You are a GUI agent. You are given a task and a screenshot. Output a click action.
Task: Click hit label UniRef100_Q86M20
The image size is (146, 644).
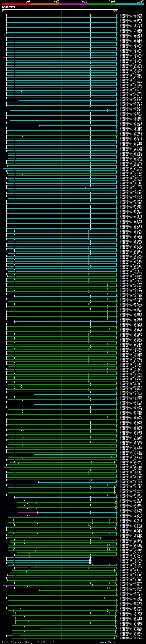click(131, 321)
